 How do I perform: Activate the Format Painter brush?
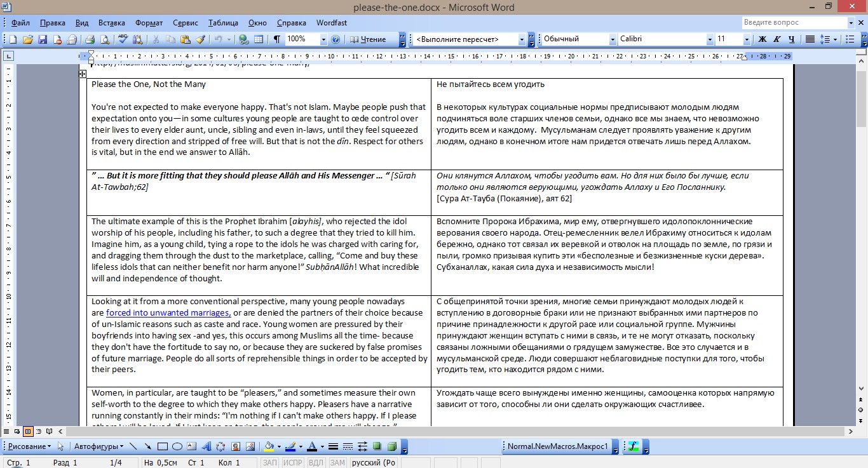pos(200,39)
